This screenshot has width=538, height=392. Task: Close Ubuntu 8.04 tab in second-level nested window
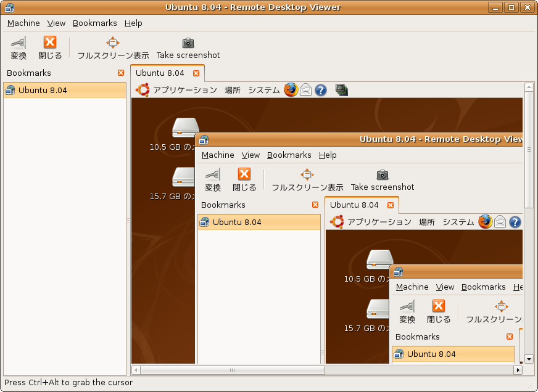pyautogui.click(x=391, y=205)
